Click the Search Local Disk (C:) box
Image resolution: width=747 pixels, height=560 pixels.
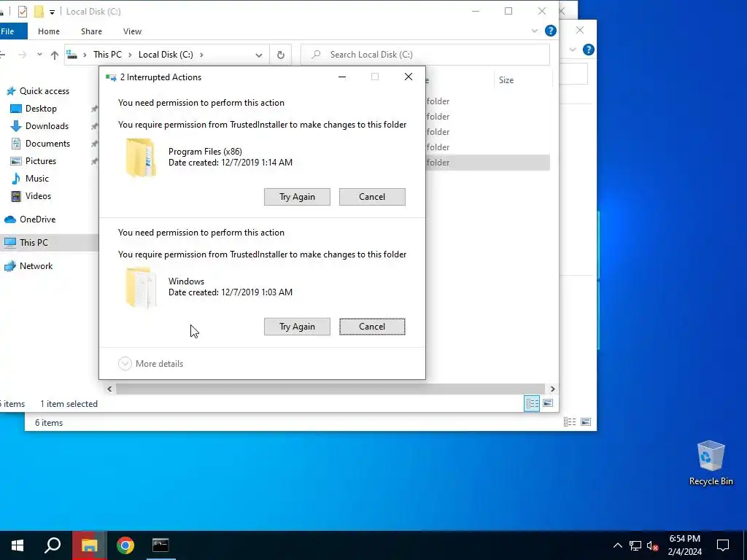coord(425,55)
